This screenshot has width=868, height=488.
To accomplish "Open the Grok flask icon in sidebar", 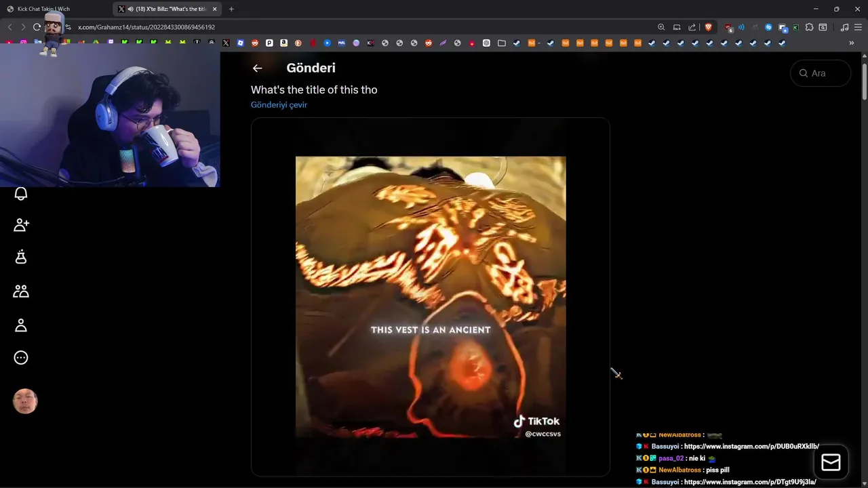I will tap(21, 257).
